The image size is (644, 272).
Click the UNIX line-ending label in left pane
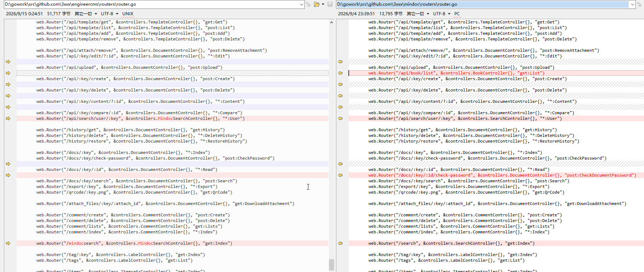[128, 14]
